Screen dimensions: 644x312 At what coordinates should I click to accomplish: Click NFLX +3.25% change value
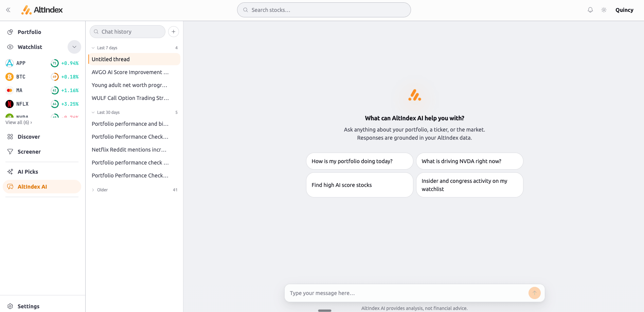[x=70, y=104]
